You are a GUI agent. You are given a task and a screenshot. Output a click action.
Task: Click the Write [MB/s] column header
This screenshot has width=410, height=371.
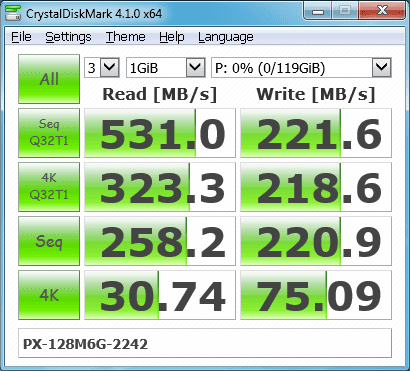(x=316, y=94)
